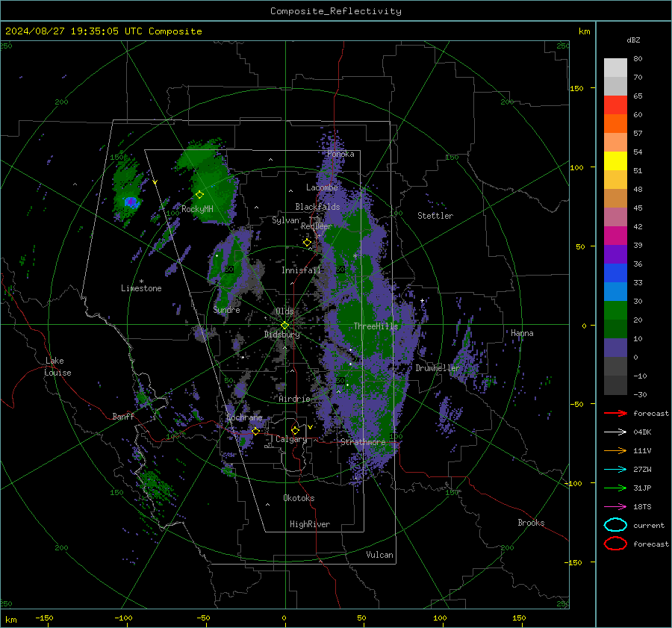
Task: Click the -100 tick on bottom km axis
Action: point(123,618)
